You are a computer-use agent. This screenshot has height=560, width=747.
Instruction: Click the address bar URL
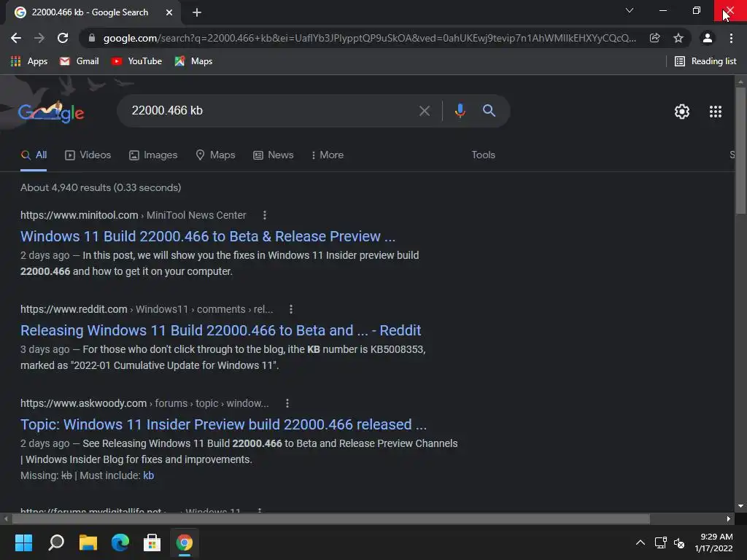(369, 38)
